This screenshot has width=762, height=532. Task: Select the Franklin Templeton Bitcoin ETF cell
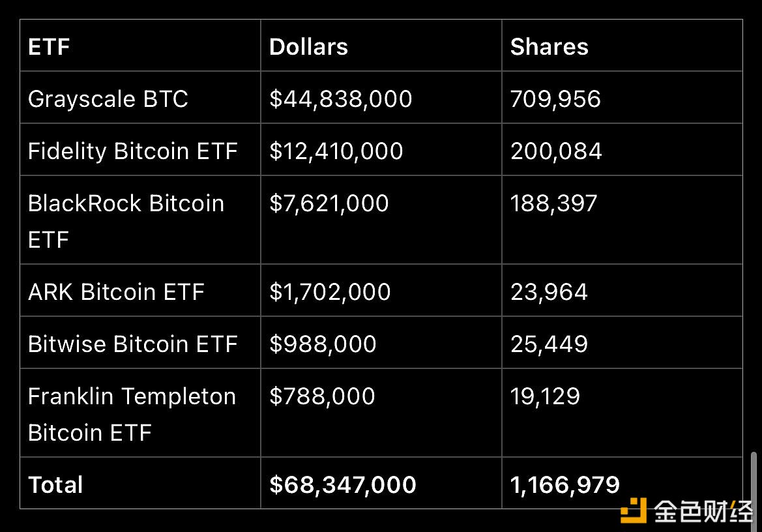[132, 414]
